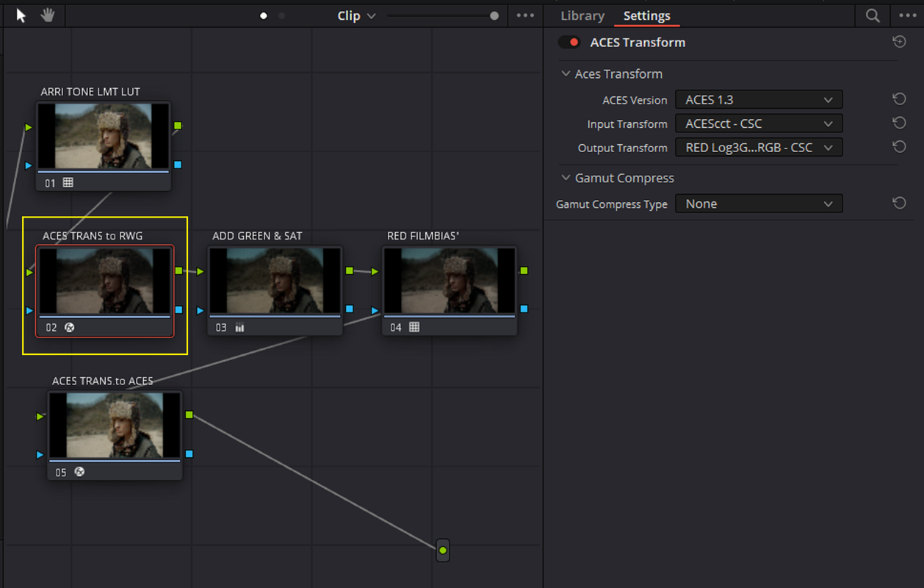The image size is (924, 588).
Task: Click the "ACES TRANS.to ACES" node label
Action: [103, 381]
